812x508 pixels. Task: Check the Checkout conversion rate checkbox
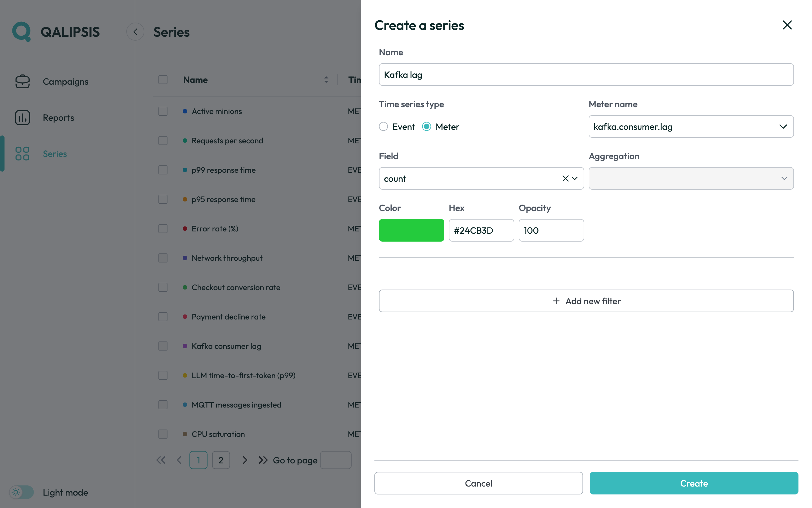click(163, 287)
